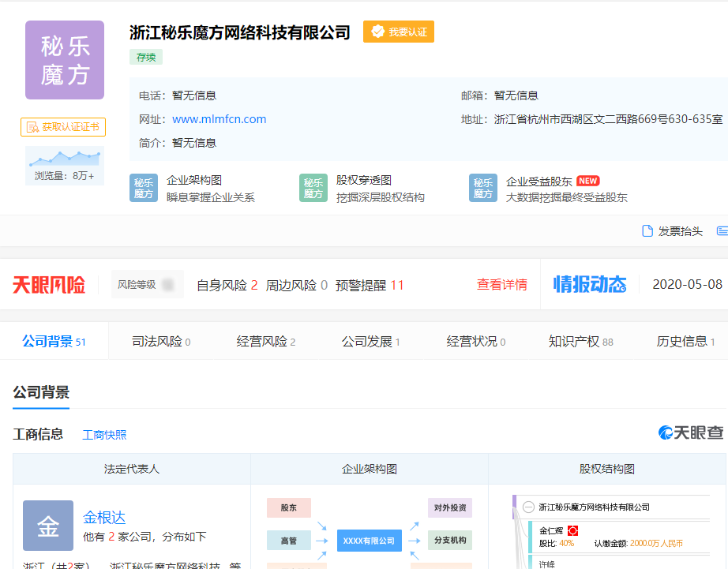Screen dimensions: 728x569
Task: Click the 存续 status tag
Action: pos(146,57)
